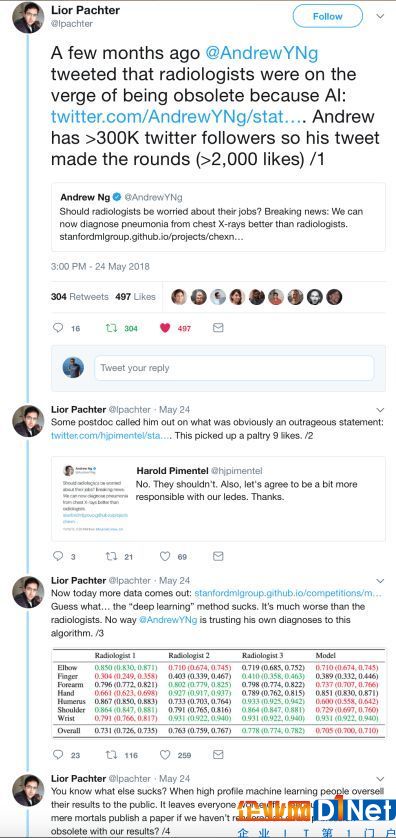The image size is (396, 838).
Task: Click the reply icon under the main tweet
Action: coord(58,328)
